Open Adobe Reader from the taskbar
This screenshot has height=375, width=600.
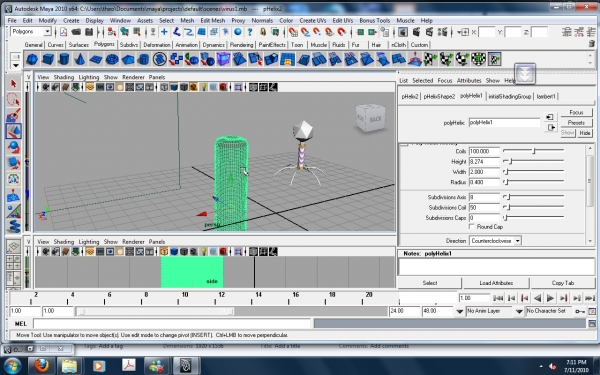click(128, 366)
